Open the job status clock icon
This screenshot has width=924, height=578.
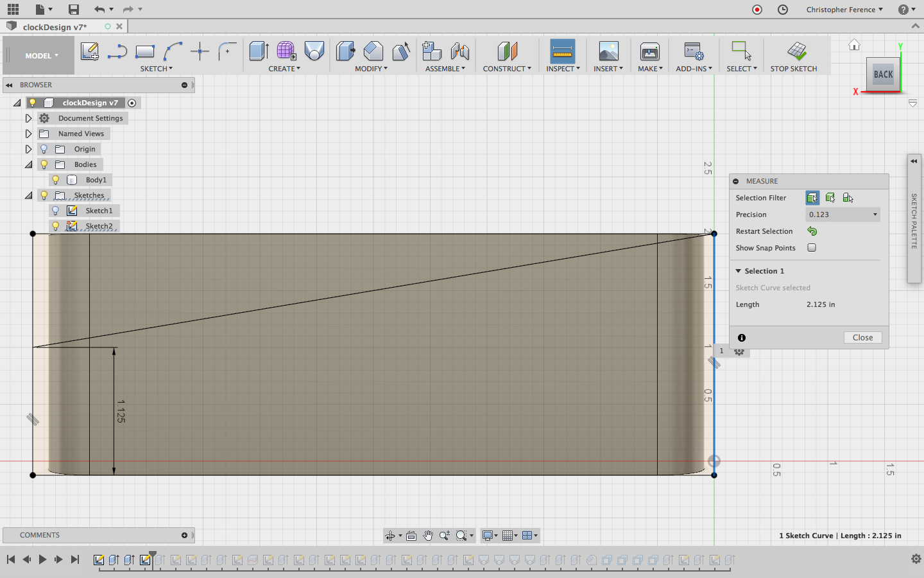pyautogui.click(x=783, y=10)
